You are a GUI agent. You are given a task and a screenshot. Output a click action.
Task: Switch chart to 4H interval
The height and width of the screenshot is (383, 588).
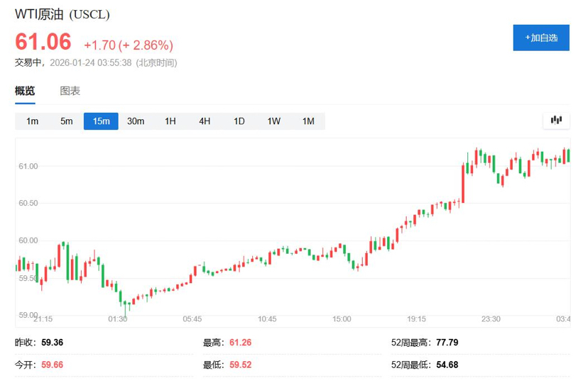tap(205, 121)
